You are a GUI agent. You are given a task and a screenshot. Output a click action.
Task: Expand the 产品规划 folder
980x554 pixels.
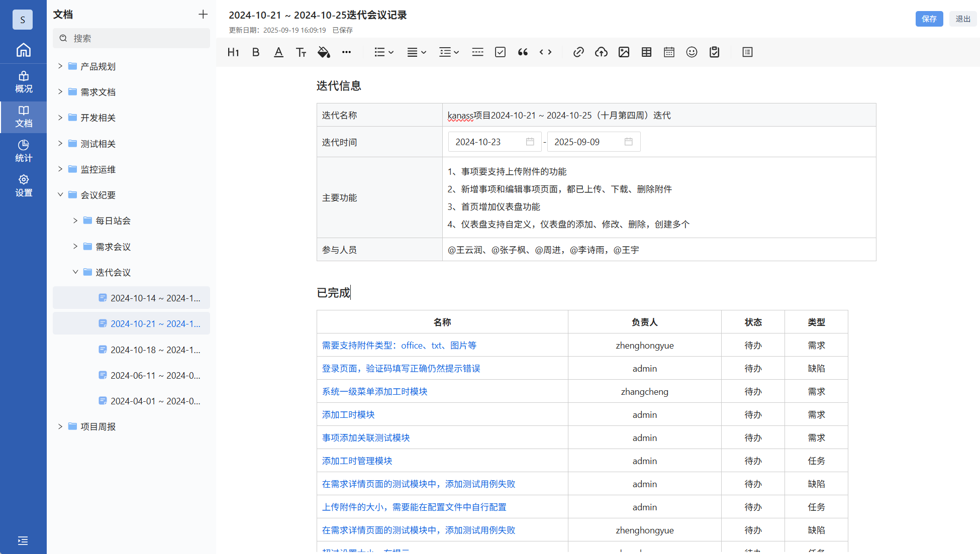pyautogui.click(x=60, y=66)
